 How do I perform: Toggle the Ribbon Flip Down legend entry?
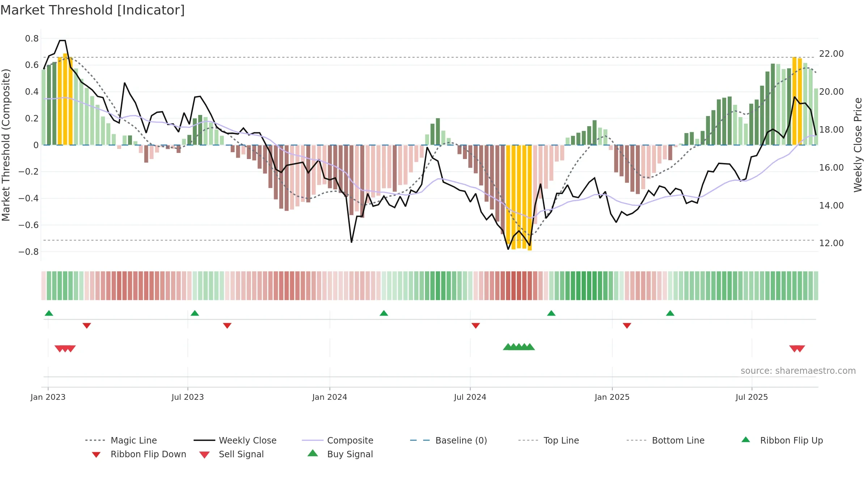click(x=139, y=454)
